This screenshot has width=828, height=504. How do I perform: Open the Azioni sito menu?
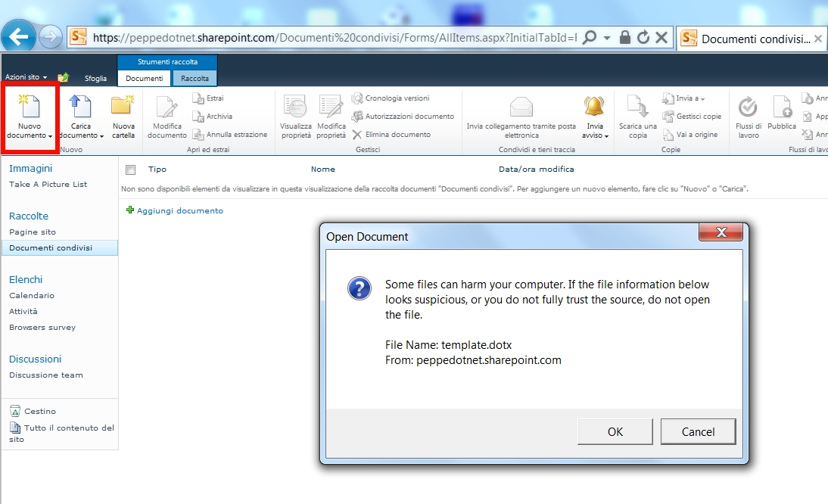coord(26,77)
